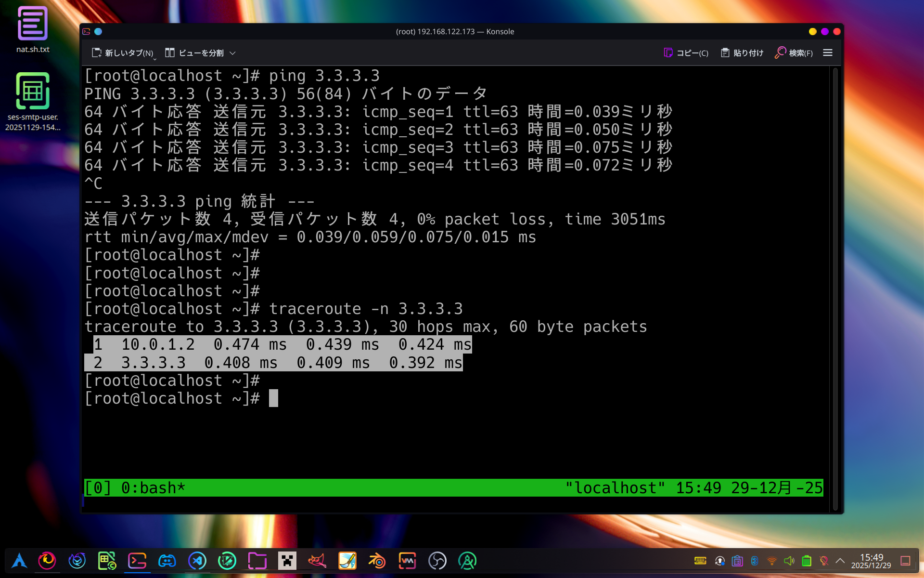The image size is (924, 578).
Task: Open Visual Studio Code from taskbar
Action: click(197, 561)
